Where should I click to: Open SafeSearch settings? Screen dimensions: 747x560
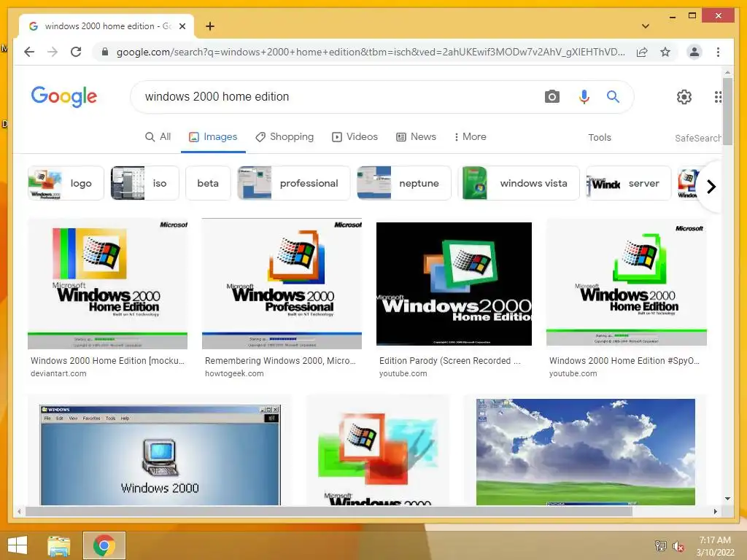click(x=697, y=138)
